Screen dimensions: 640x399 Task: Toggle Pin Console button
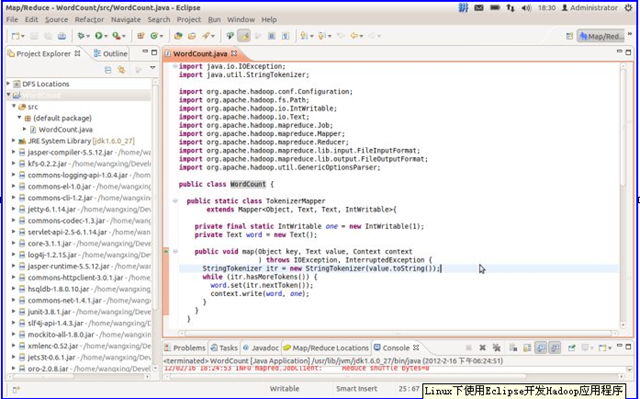click(571, 348)
